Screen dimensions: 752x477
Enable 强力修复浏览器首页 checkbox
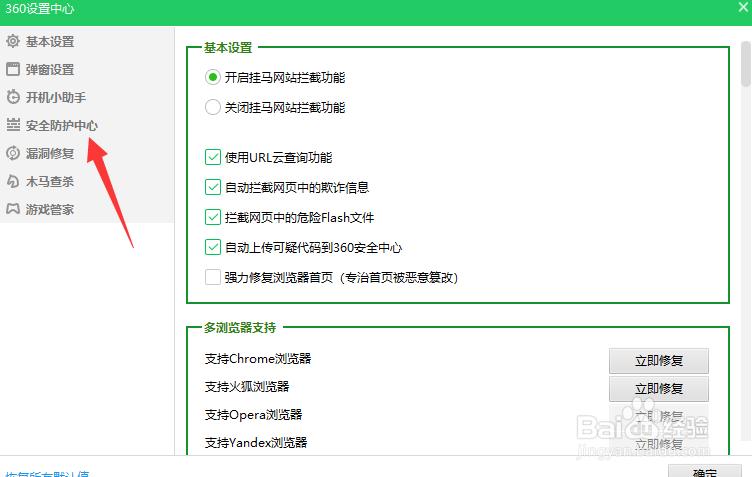pos(212,277)
